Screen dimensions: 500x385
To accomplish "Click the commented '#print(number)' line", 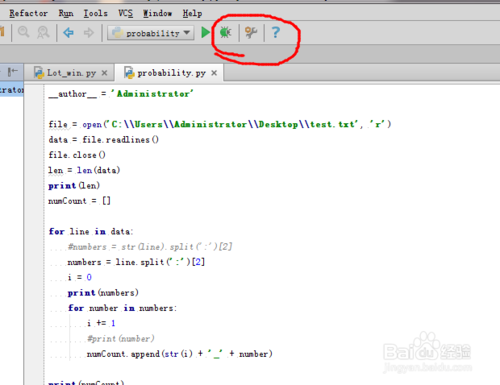I will point(120,339).
